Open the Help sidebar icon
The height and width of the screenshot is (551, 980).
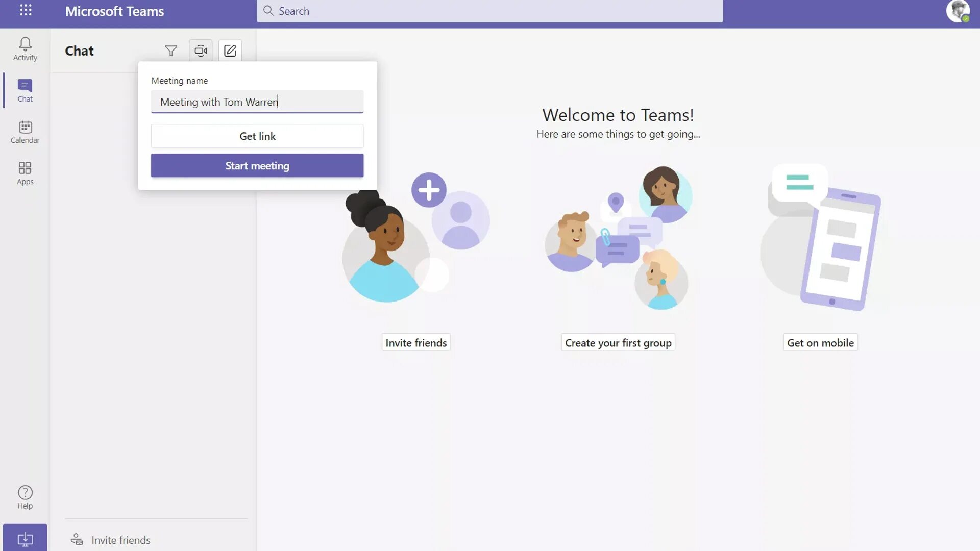coord(25,497)
